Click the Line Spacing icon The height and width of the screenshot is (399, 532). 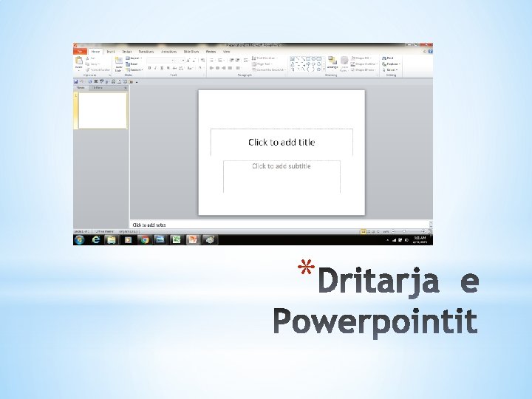245,61
